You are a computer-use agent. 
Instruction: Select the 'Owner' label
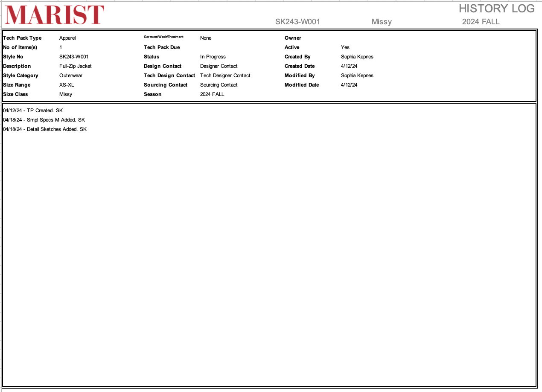pyautogui.click(x=293, y=38)
